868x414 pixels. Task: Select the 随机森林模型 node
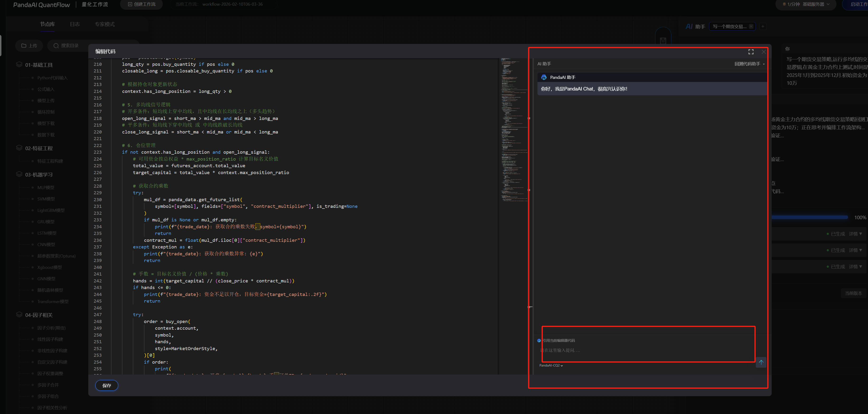[x=50, y=290]
